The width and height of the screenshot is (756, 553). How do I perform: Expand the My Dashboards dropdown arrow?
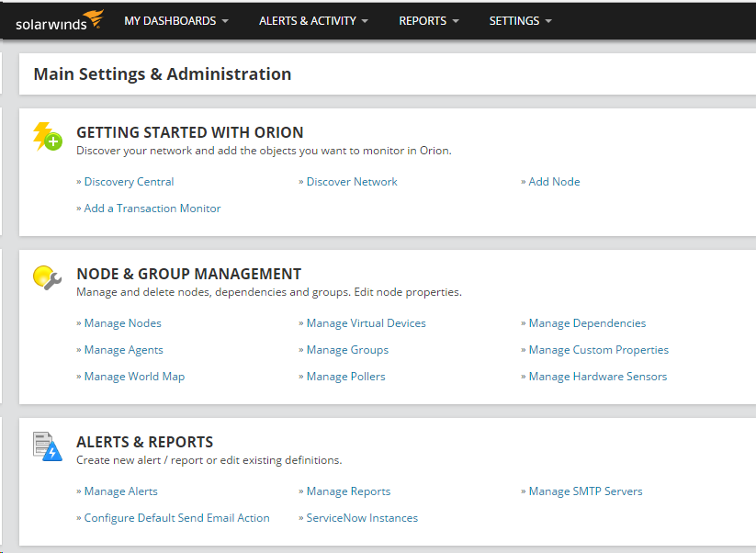(225, 21)
